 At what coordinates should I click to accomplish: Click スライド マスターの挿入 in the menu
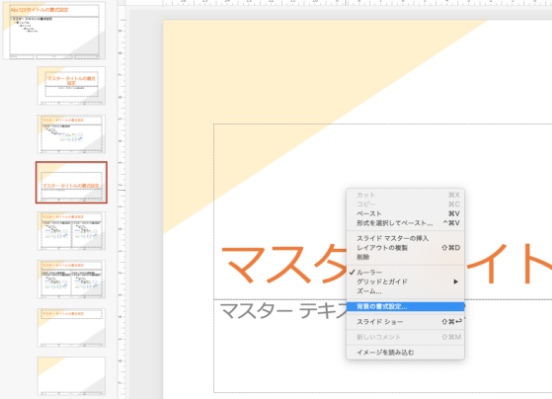[405, 238]
